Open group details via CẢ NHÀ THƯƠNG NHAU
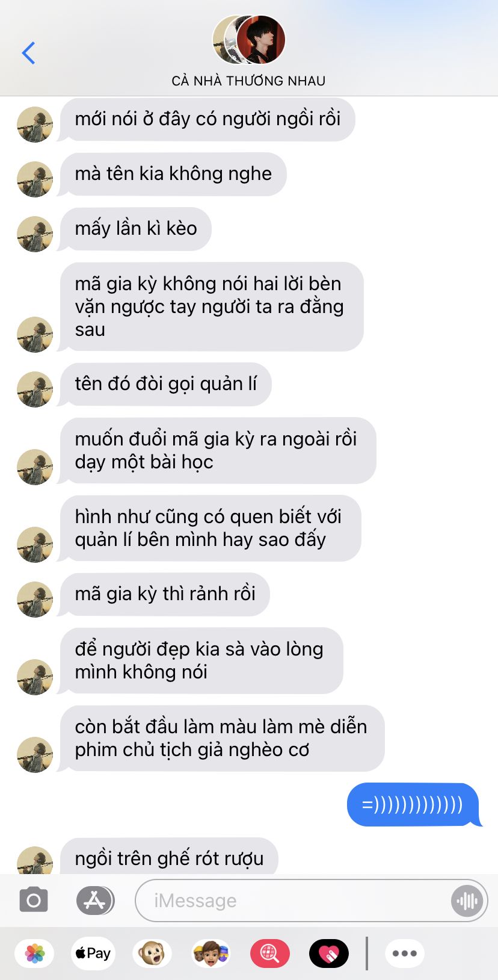The height and width of the screenshot is (980, 498). pos(248,81)
